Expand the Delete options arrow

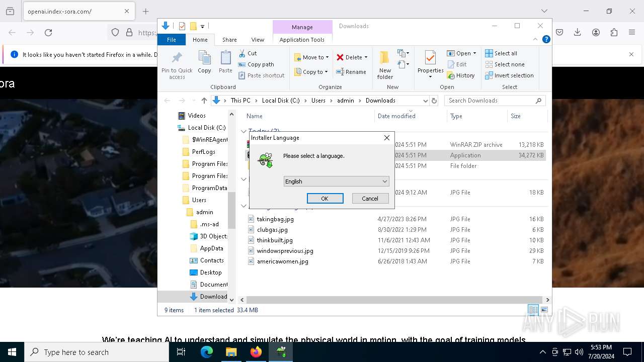pyautogui.click(x=366, y=57)
